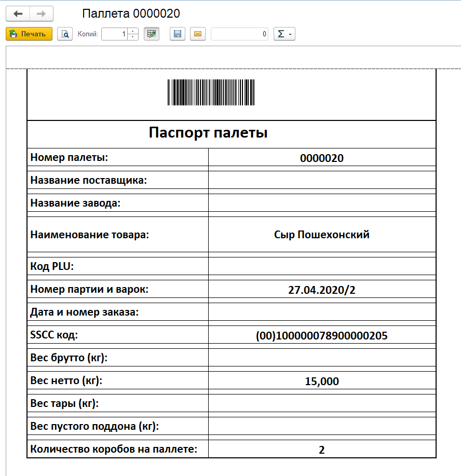The image size is (461, 476).
Task: Select the SSCC code value cell
Action: pyautogui.click(x=321, y=335)
